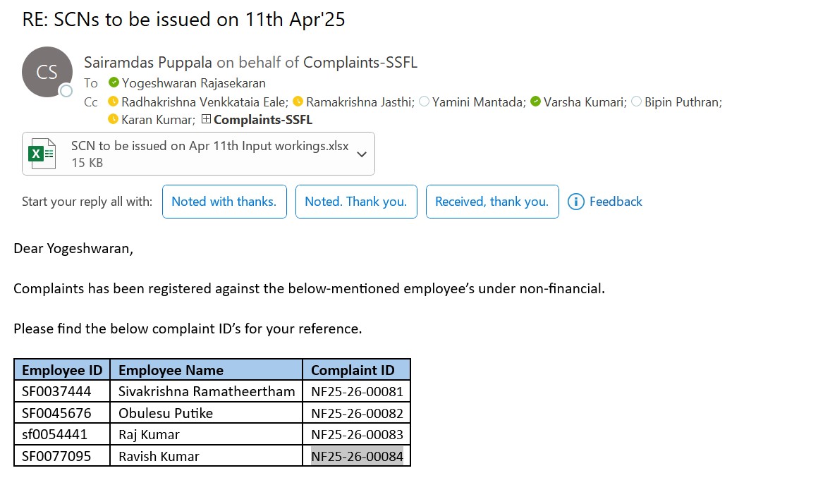Open the Feedback link
This screenshot has height=504, width=830.
click(616, 202)
